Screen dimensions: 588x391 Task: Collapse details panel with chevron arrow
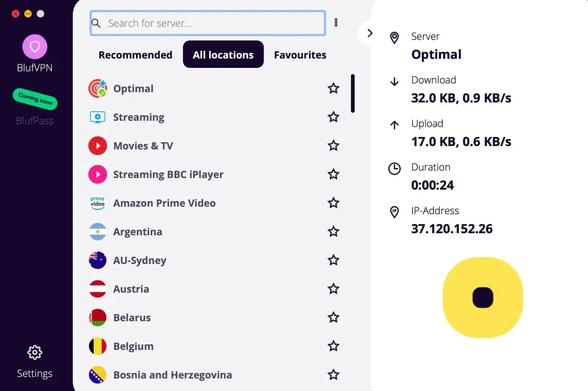(x=370, y=33)
